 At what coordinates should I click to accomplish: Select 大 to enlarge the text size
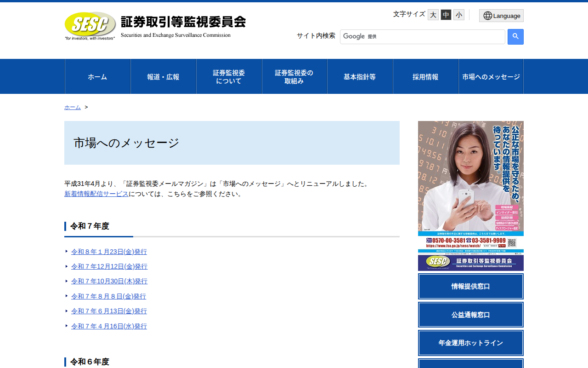coord(433,14)
